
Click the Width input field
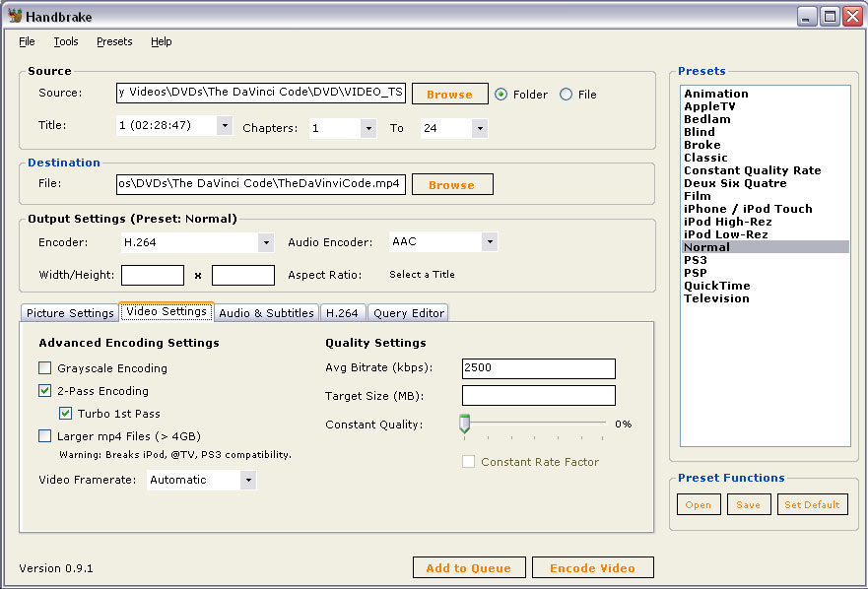click(153, 275)
